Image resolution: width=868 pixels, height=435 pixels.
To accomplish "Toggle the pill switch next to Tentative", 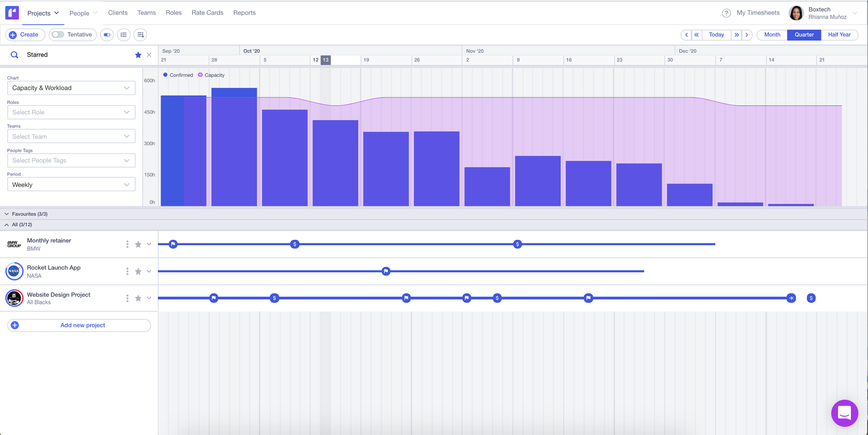I will (106, 35).
